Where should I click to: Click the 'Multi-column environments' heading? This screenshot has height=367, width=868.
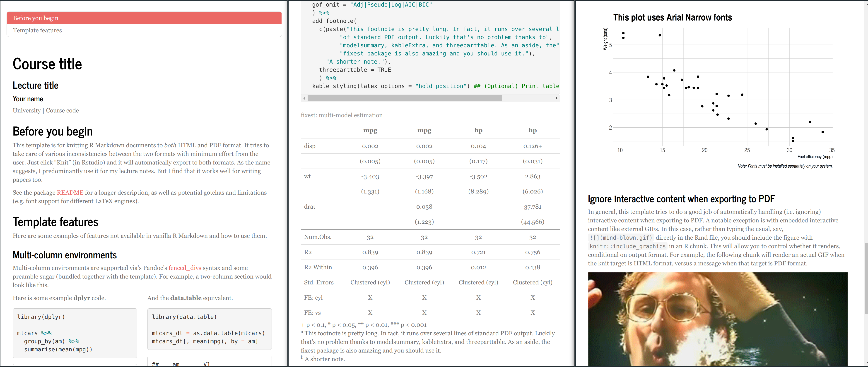click(x=65, y=255)
